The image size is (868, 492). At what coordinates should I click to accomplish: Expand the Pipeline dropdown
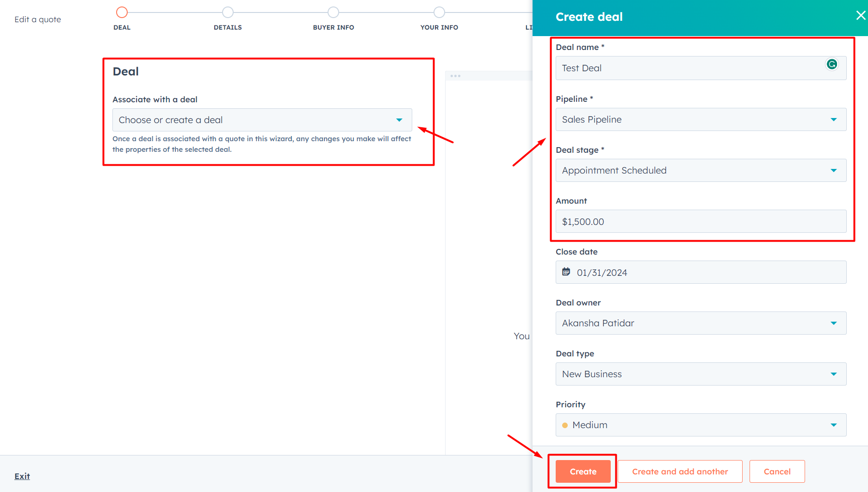point(701,119)
